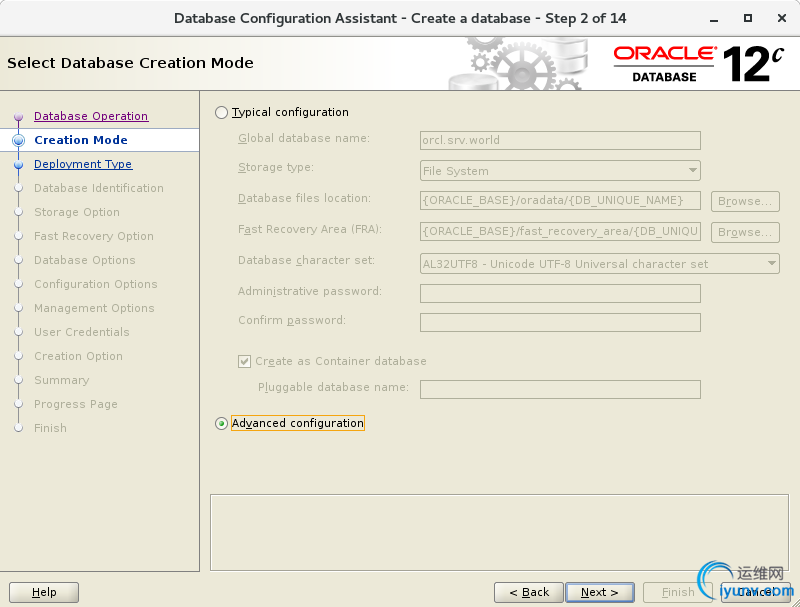
Task: Click the Storage Option step label
Action: click(x=77, y=212)
